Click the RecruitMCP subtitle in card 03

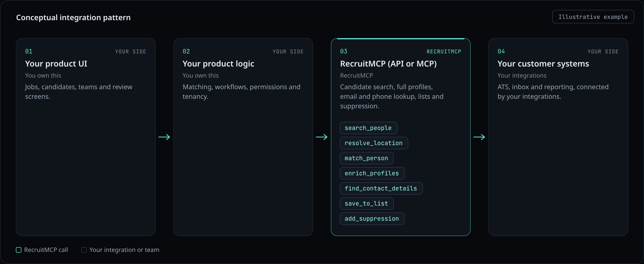(x=356, y=76)
